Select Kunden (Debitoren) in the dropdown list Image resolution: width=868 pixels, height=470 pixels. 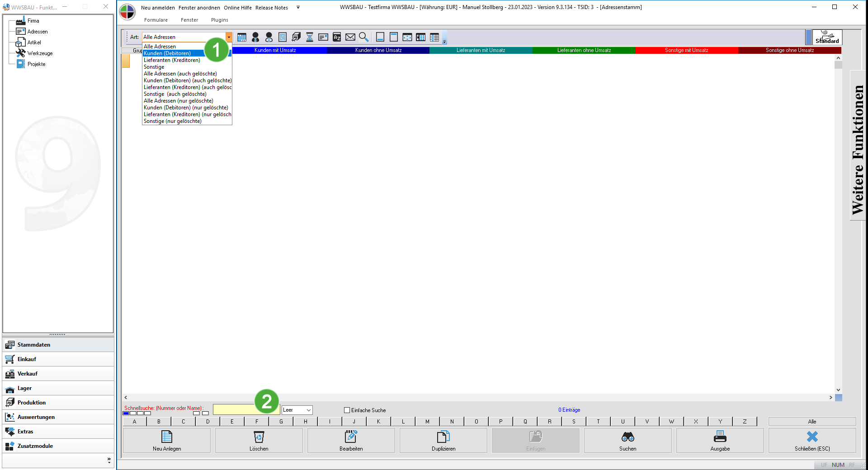[187, 53]
